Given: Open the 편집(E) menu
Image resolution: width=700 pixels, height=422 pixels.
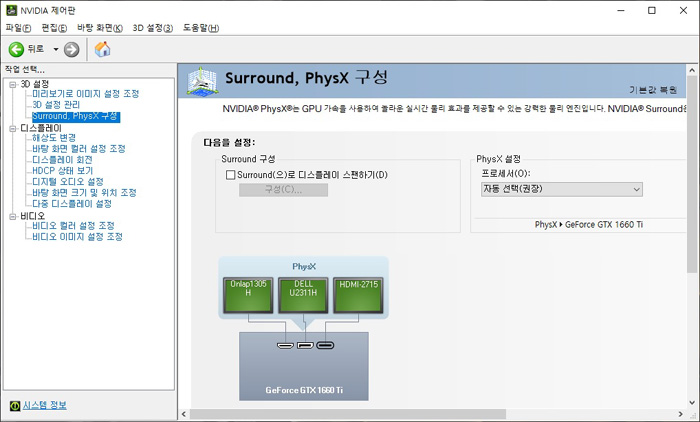Looking at the screenshot, I should (54, 28).
